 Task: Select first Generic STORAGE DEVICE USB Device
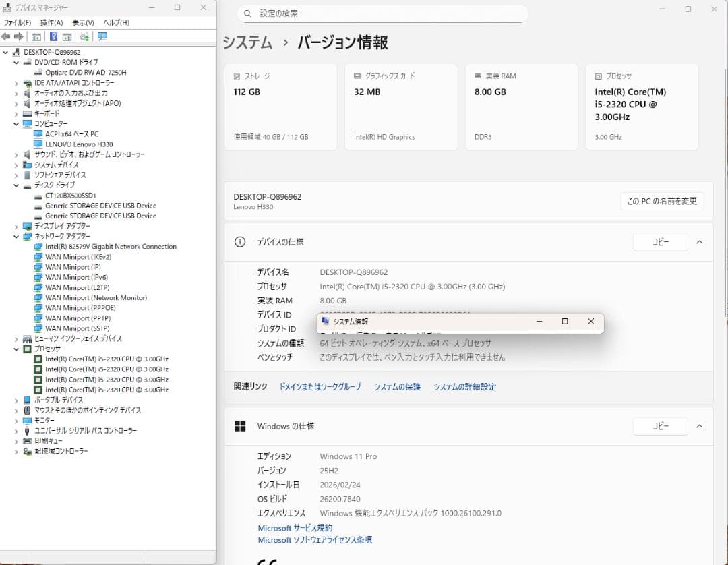click(x=100, y=206)
